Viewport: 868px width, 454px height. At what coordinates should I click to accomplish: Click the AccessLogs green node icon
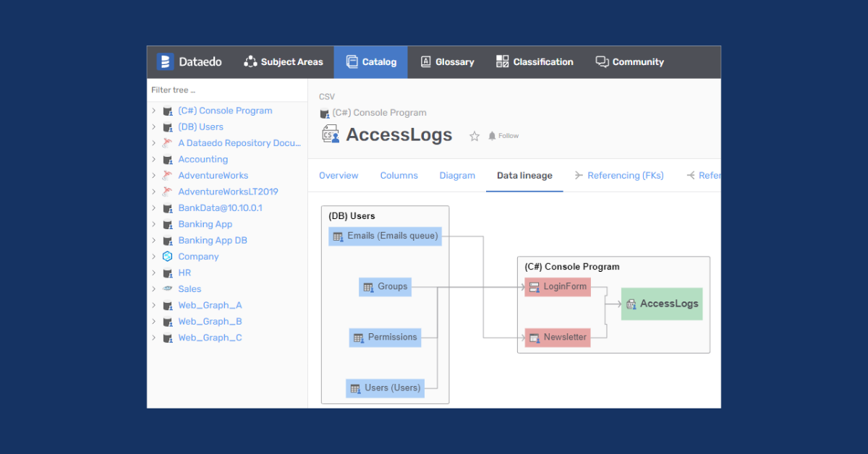point(630,304)
